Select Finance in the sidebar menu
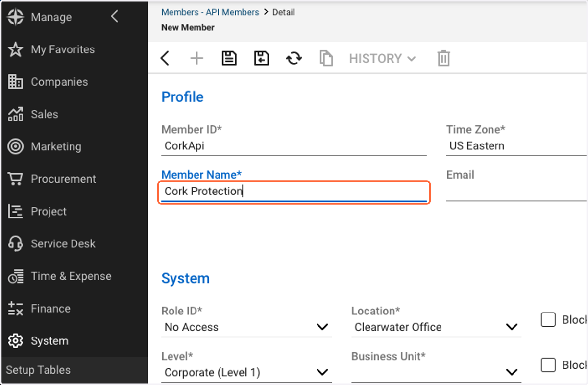Image resolution: width=588 pixels, height=385 pixels. pyautogui.click(x=50, y=309)
